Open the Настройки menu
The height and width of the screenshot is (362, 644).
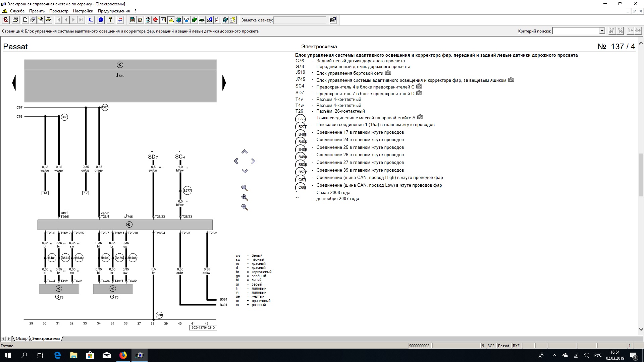pos(83,11)
